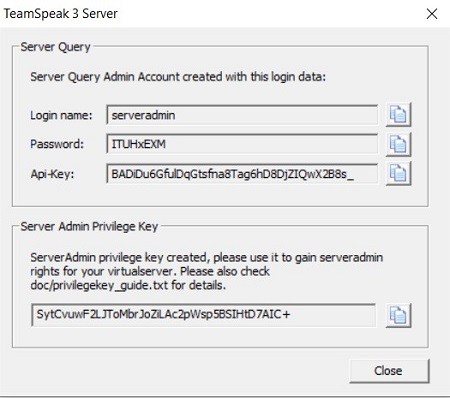
Task: Click the Api-Key field
Action: [x=242, y=173]
